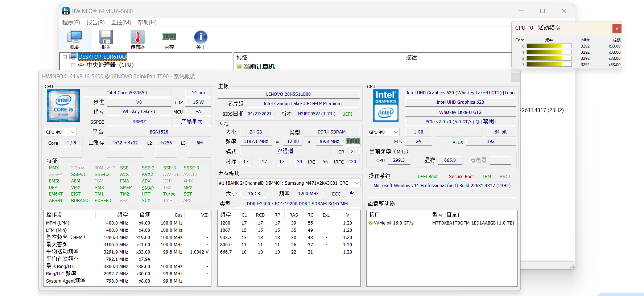Open the CPU #0 selector dropdown

click(x=61, y=132)
